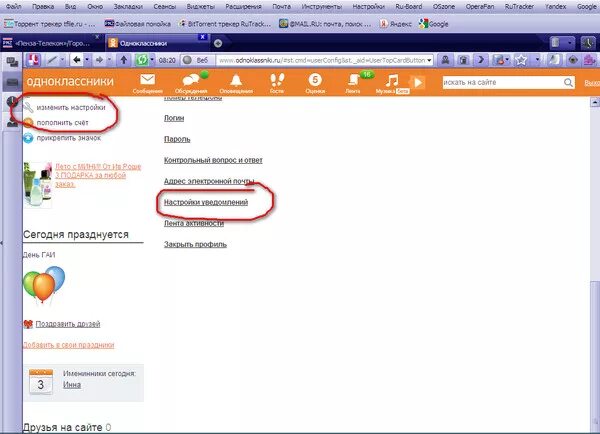This screenshot has width=600, height=434.
Task: Click the search magnifier icon
Action: click(568, 82)
